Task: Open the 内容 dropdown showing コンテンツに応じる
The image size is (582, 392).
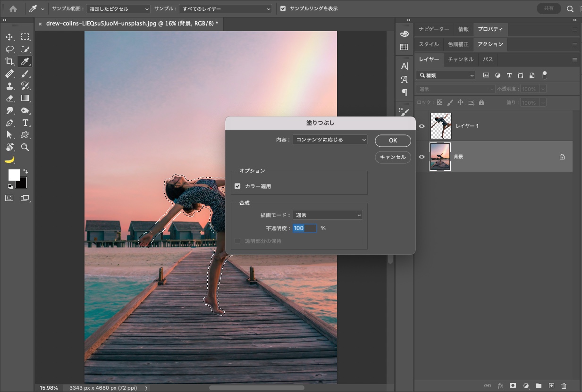Action: click(x=329, y=139)
